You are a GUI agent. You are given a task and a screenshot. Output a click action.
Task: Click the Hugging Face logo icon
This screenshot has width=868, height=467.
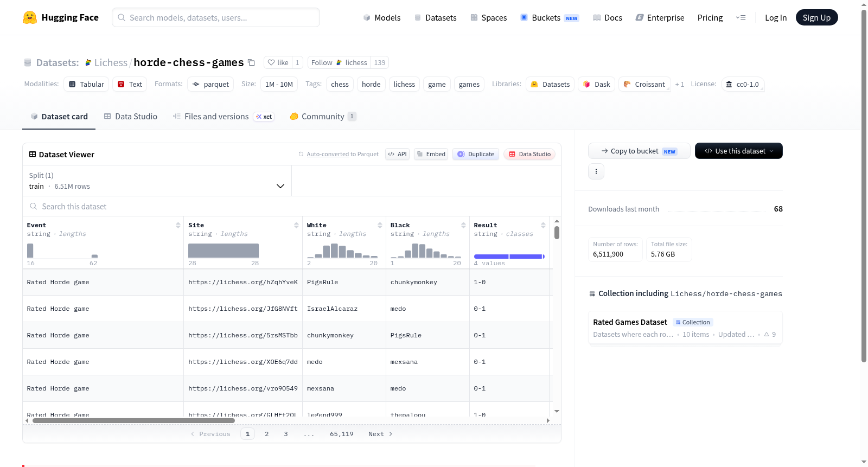tap(30, 17)
